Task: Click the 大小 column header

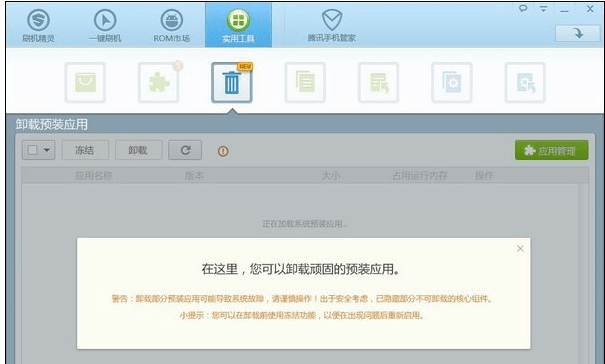Action: (331, 176)
